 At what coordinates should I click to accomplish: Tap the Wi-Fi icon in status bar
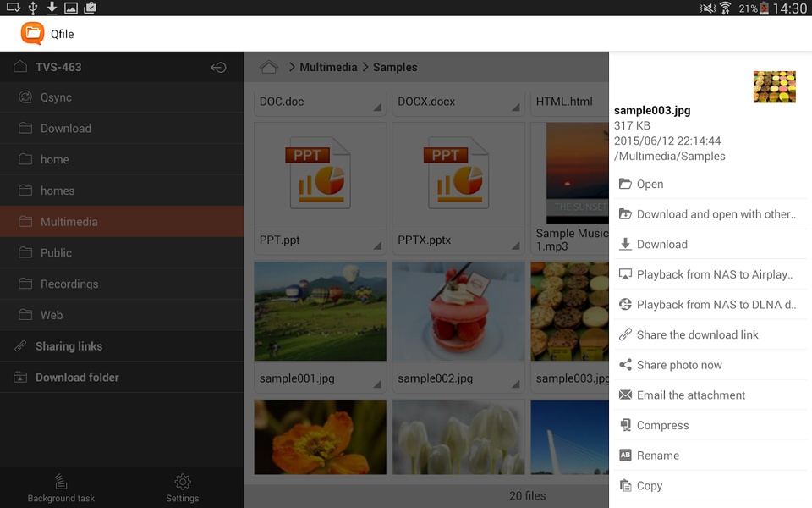coord(726,8)
